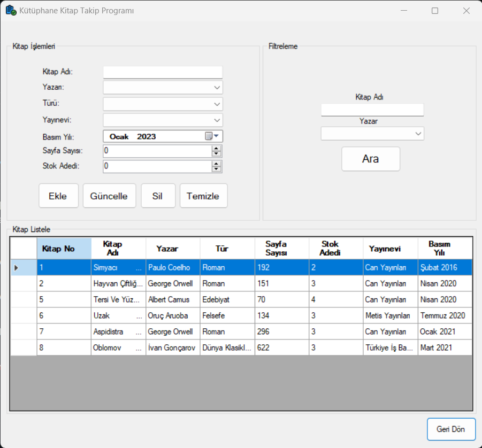
Task: Sort by Tür column header
Action: (227, 248)
